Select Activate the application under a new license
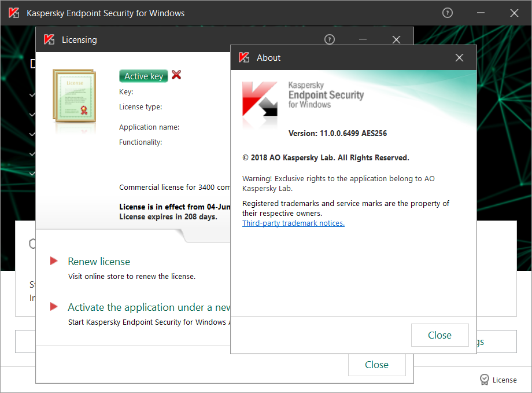 (x=149, y=307)
